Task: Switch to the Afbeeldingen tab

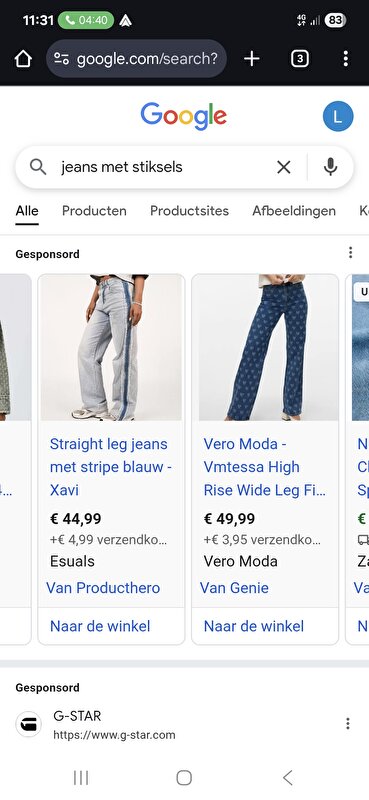Action: click(294, 211)
